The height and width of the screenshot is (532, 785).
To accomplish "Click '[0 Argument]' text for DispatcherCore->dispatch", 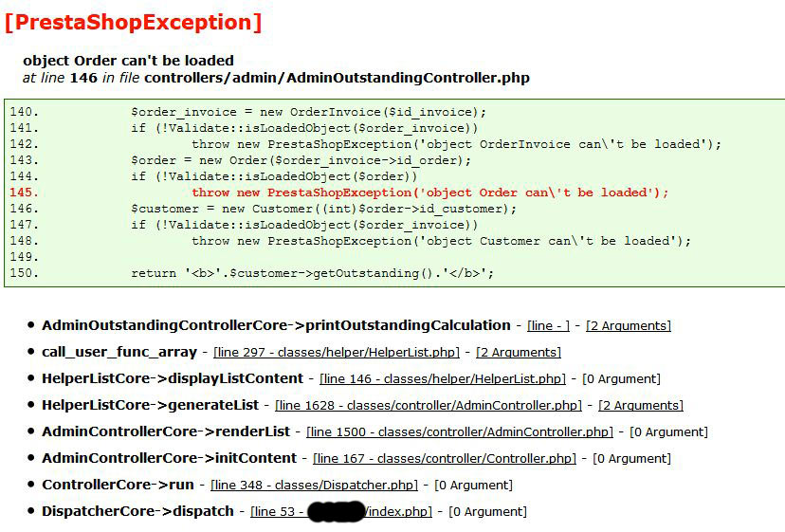I will [487, 512].
